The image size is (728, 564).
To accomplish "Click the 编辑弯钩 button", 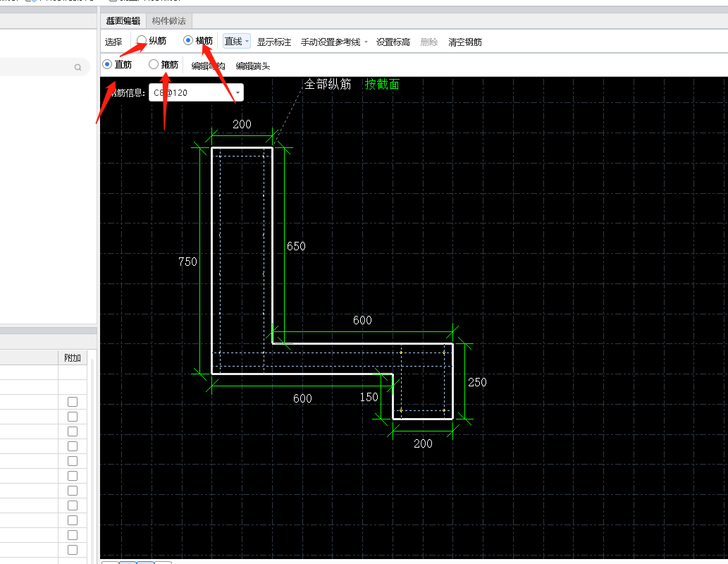I will pyautogui.click(x=208, y=66).
